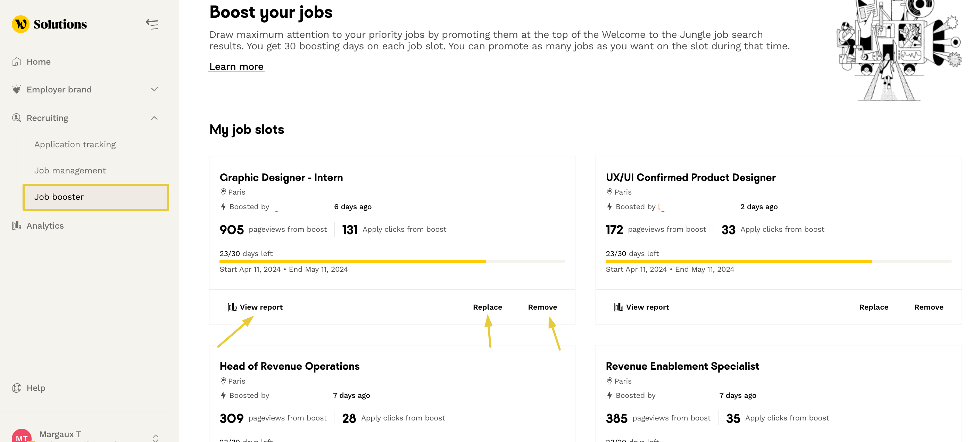Viewport: 980px width, 442px height.
Task: Click the Head of Revenue Operations title
Action: 290,366
